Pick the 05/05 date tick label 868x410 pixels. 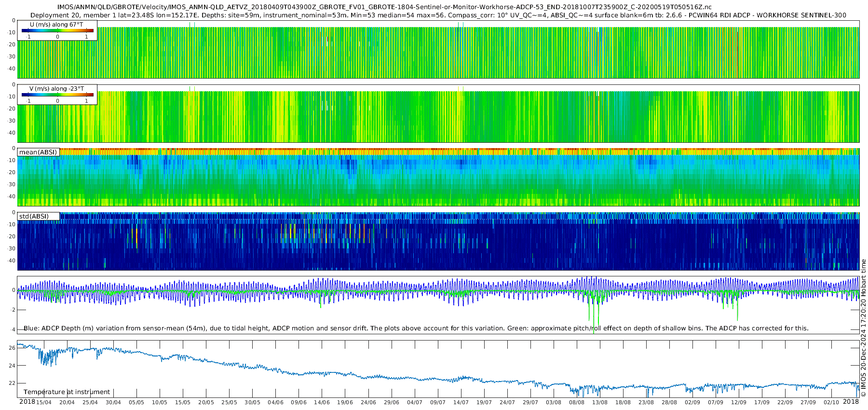coord(136,402)
